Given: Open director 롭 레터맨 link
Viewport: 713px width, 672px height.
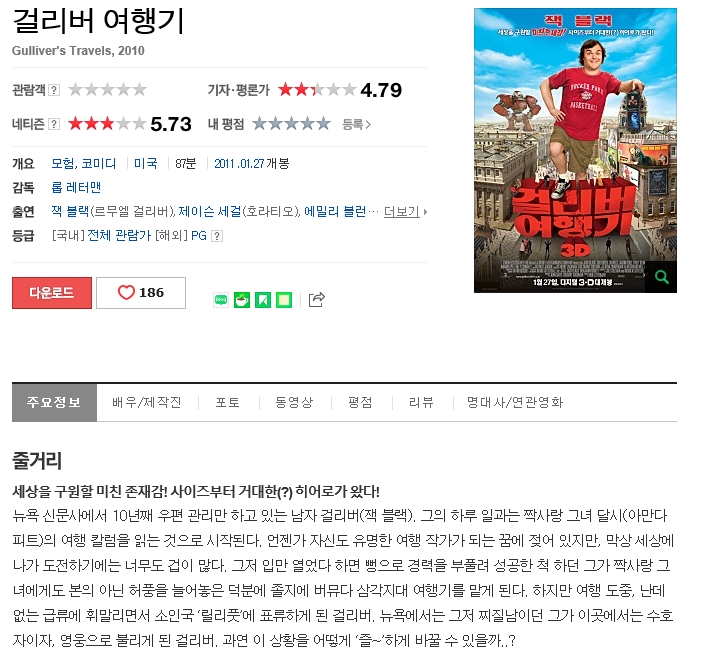Looking at the screenshot, I should tap(76, 187).
